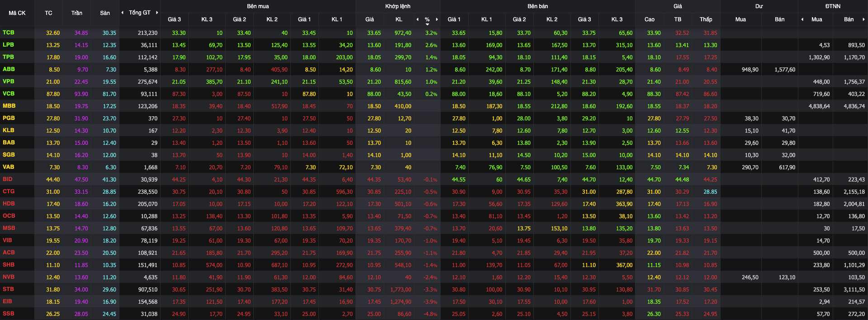Click the ĐTNN group header
This screenshot has height=320, width=868.
tap(833, 6)
